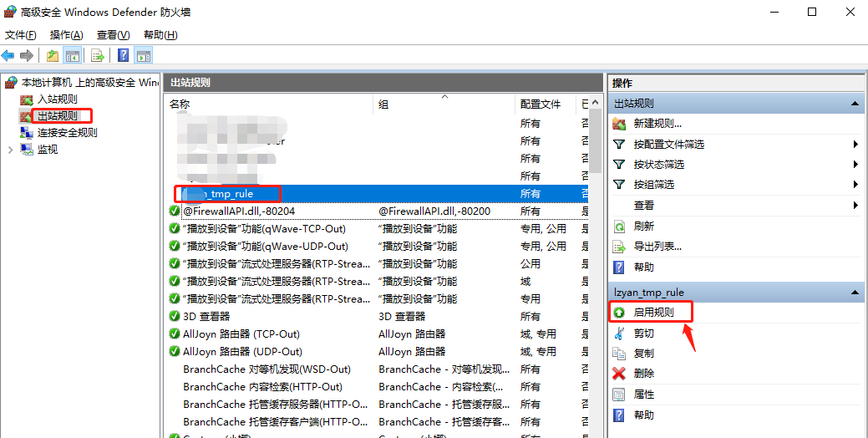The height and width of the screenshot is (438, 868).
Task: Sort rules by the 组 column header
Action: pos(444,104)
